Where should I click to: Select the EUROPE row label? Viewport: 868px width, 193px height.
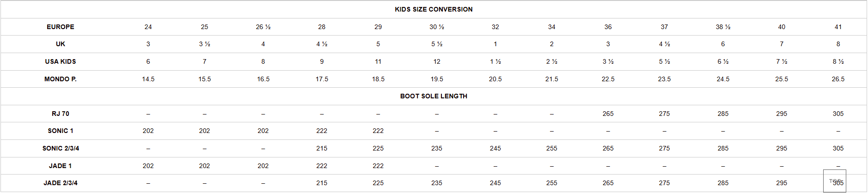[x=61, y=27]
